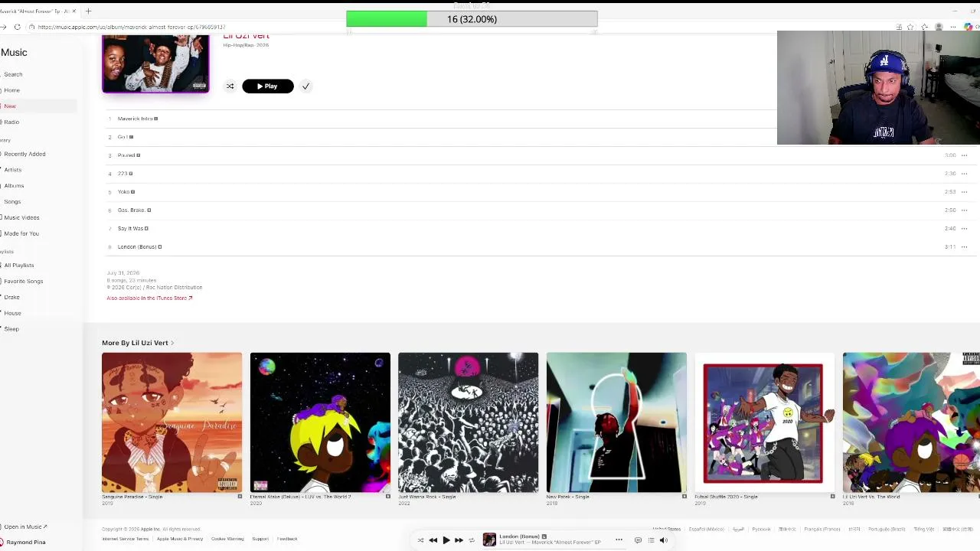
Task: Add page to favorites with star icon
Action: (910, 28)
